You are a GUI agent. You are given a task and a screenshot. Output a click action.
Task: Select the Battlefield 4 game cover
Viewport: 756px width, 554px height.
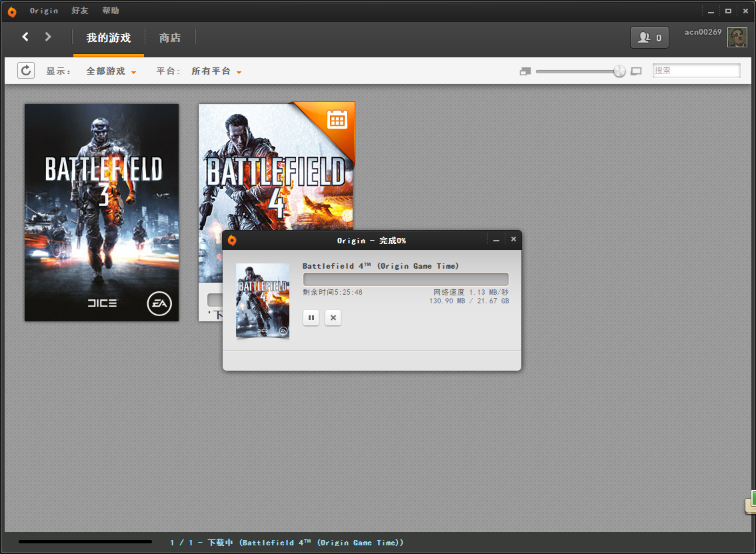[276, 167]
